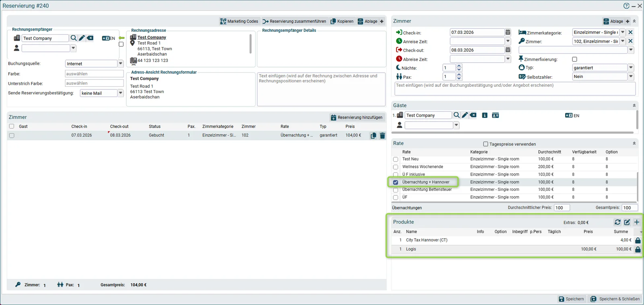The height and width of the screenshot is (305, 644).
Task: Click the Farbe auswählen field
Action: point(94,74)
